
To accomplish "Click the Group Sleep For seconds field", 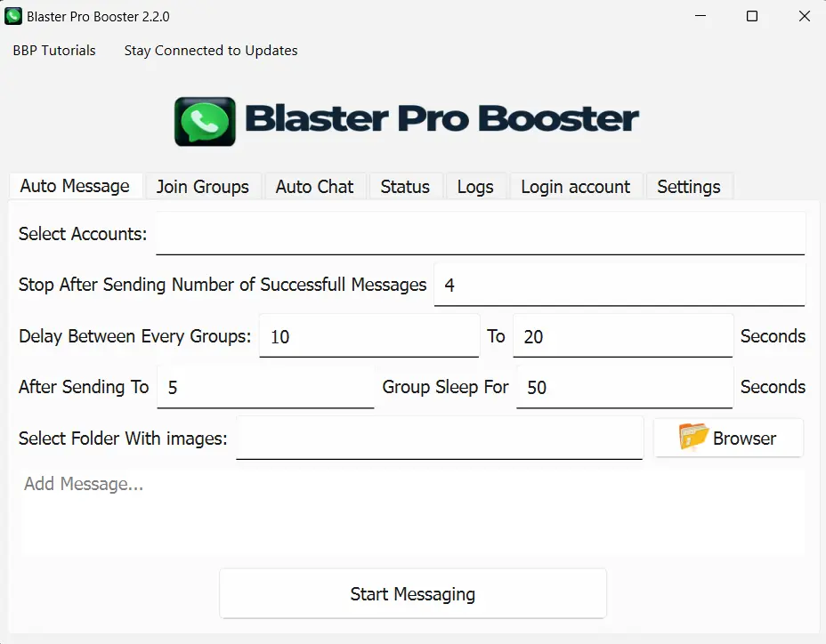I will coord(623,387).
